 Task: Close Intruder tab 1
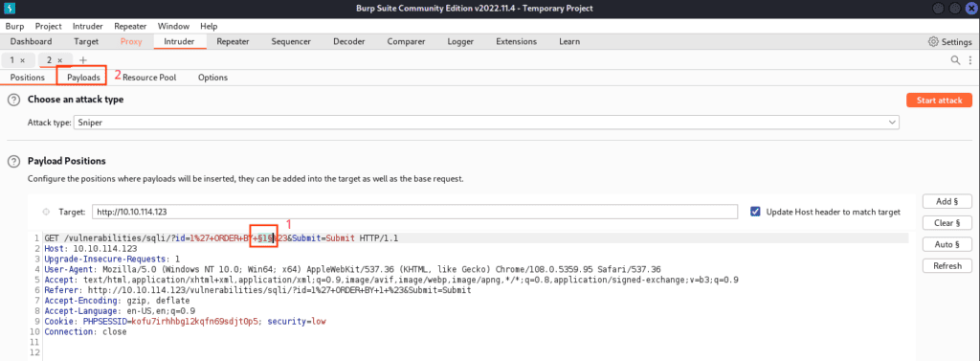(23, 60)
